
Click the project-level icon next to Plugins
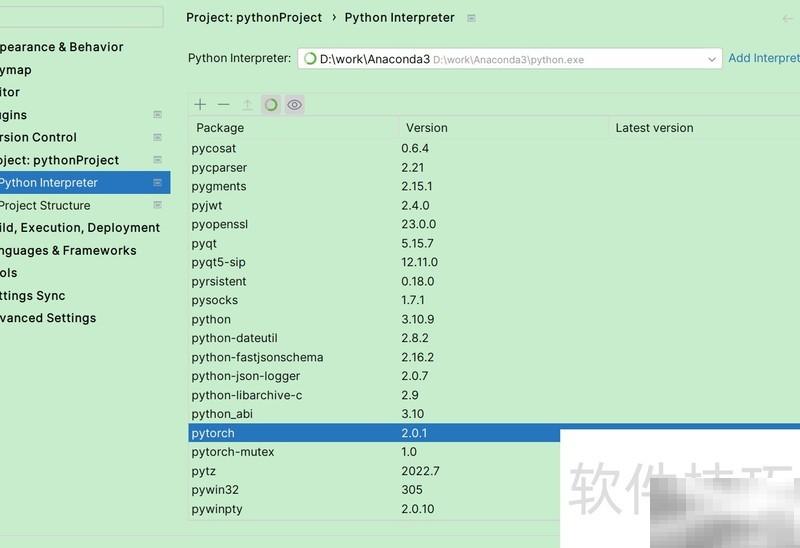pos(157,115)
